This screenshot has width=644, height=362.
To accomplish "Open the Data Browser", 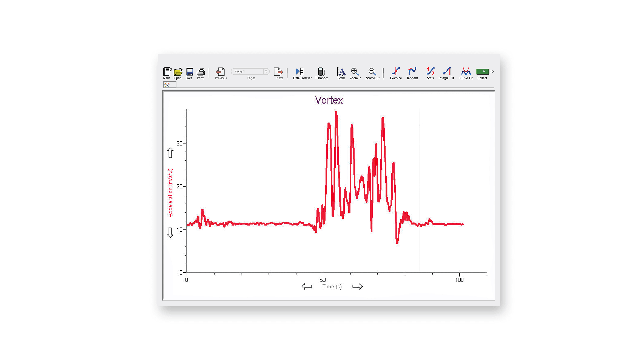I will pos(300,72).
